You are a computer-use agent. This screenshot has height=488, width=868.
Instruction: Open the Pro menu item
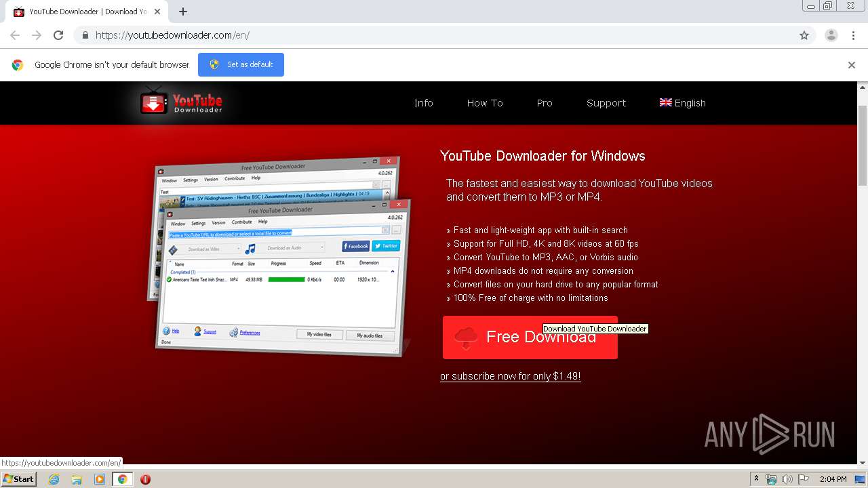point(545,103)
